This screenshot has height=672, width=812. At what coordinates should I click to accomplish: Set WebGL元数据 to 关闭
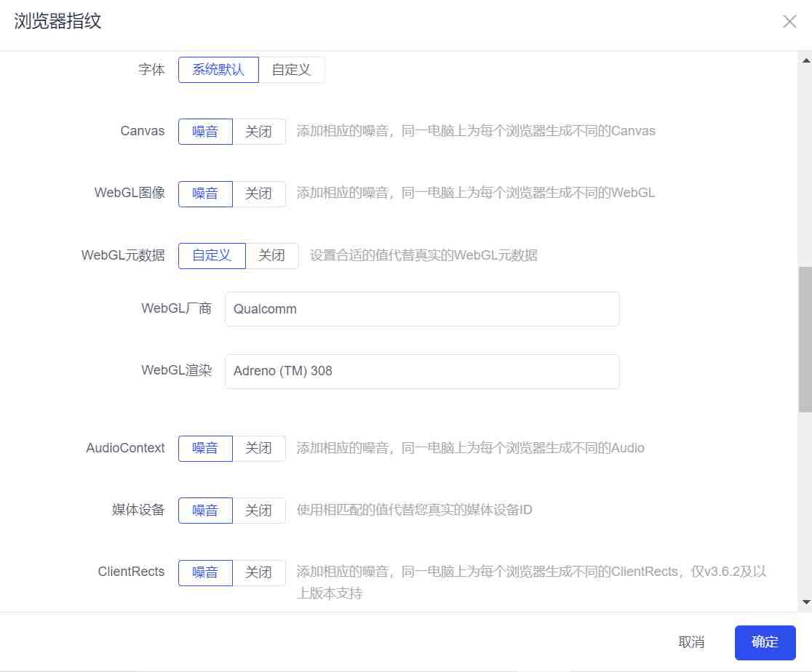pyautogui.click(x=272, y=256)
